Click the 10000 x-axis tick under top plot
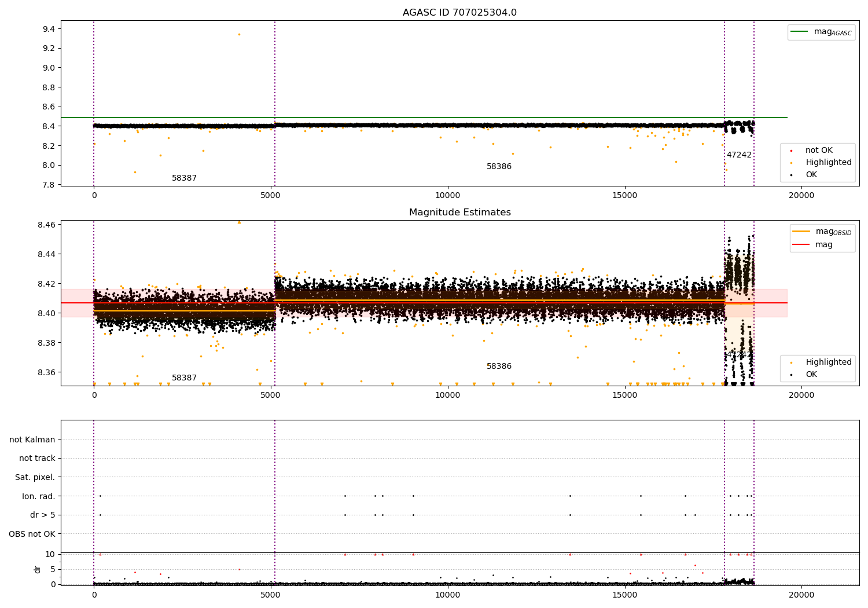Image resolution: width=868 pixels, height=608 pixels. pos(448,196)
